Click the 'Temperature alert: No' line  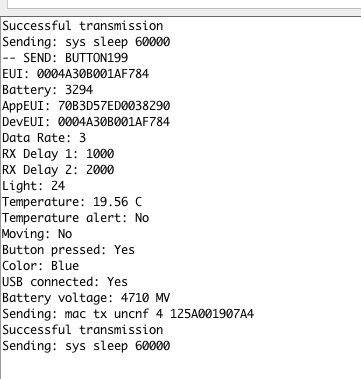click(76, 218)
